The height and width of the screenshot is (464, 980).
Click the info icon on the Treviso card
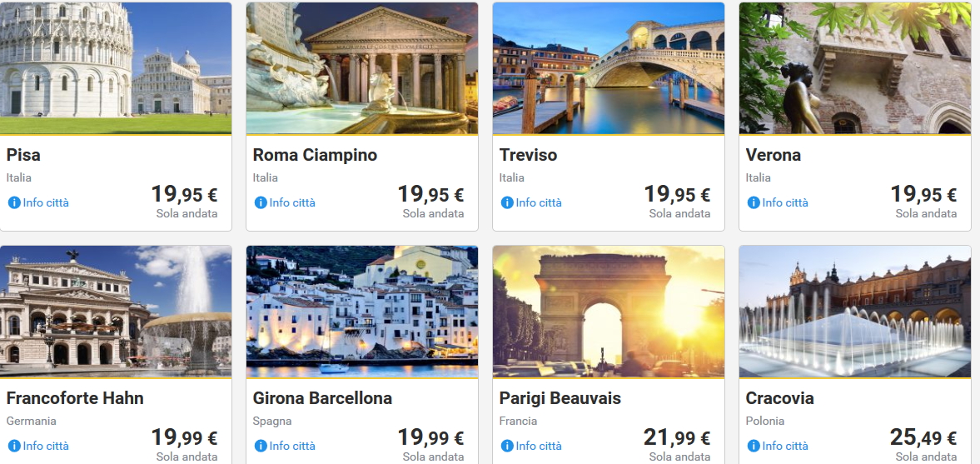(x=507, y=202)
